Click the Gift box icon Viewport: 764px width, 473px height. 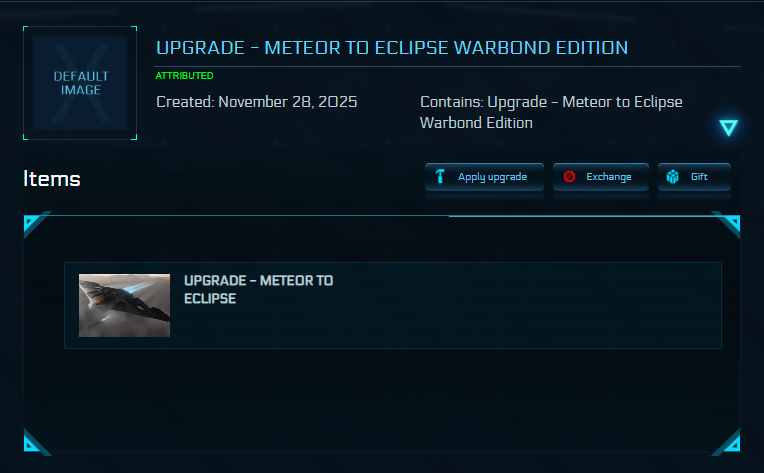673,177
